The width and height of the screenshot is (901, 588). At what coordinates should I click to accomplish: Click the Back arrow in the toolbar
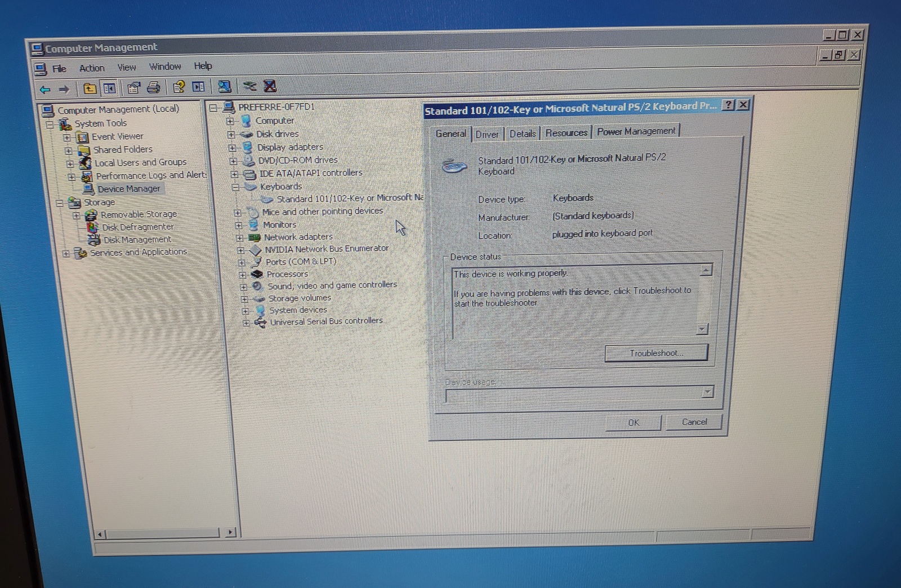(x=45, y=89)
